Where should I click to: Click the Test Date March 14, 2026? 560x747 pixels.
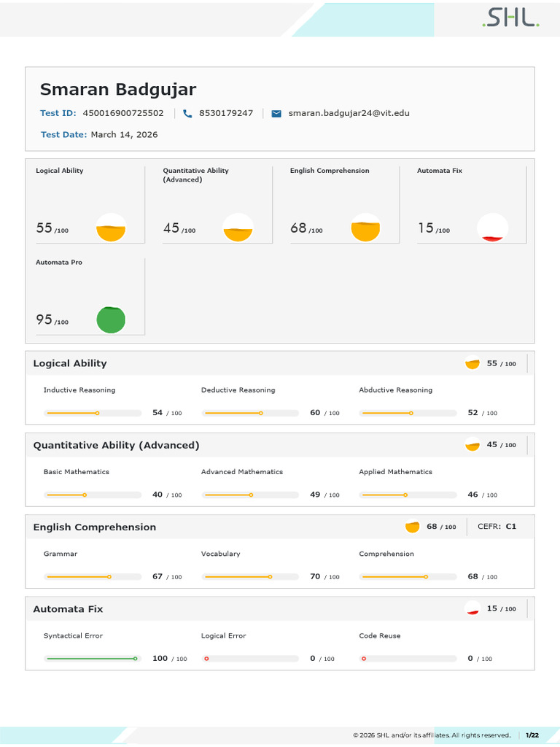click(x=124, y=135)
